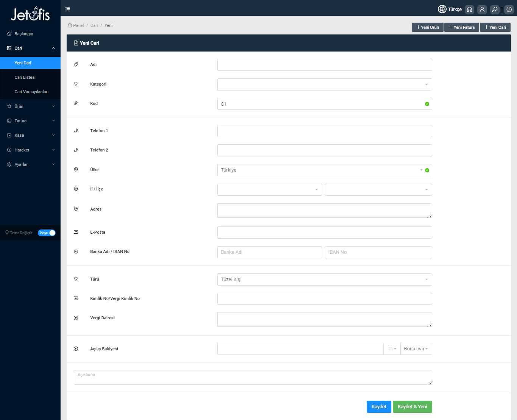The image size is (517, 420).
Task: Open the Borcu var dropdown
Action: 416,349
